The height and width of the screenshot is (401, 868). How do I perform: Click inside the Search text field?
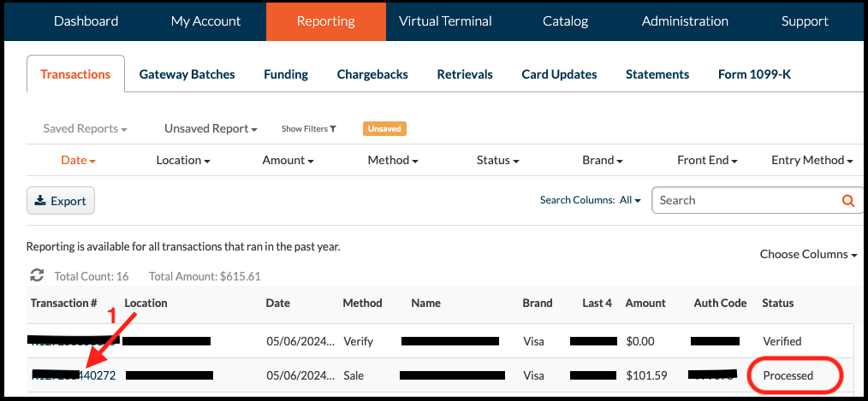(745, 201)
